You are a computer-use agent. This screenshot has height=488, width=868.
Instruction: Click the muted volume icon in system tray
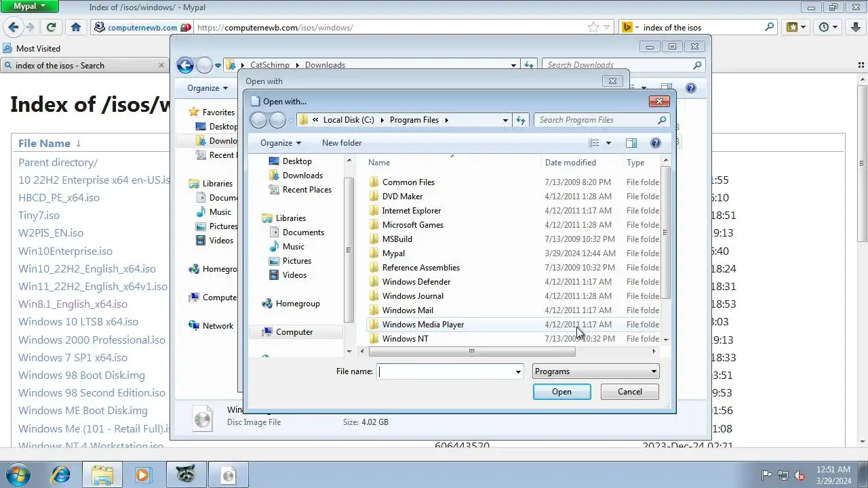tap(800, 475)
